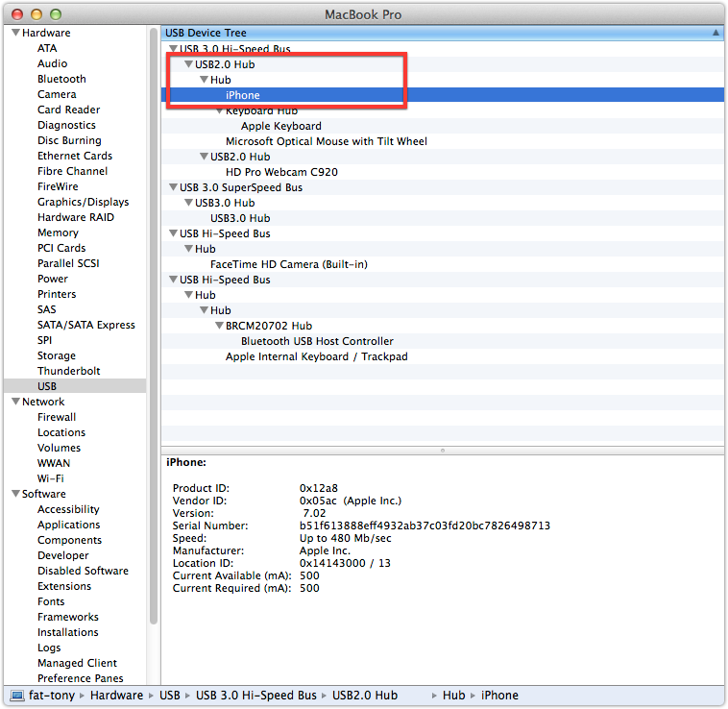Select PCI Cards entry
Image resolution: width=728 pixels, height=709 pixels.
point(61,248)
